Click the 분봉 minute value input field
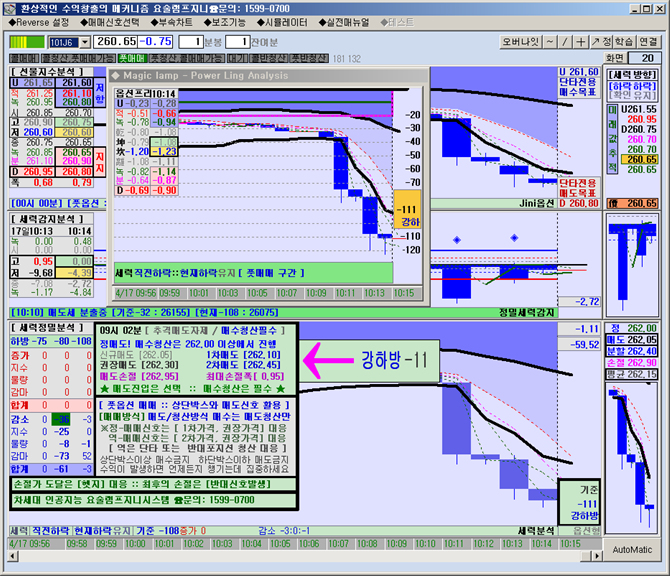The image size is (670, 576). (191, 42)
